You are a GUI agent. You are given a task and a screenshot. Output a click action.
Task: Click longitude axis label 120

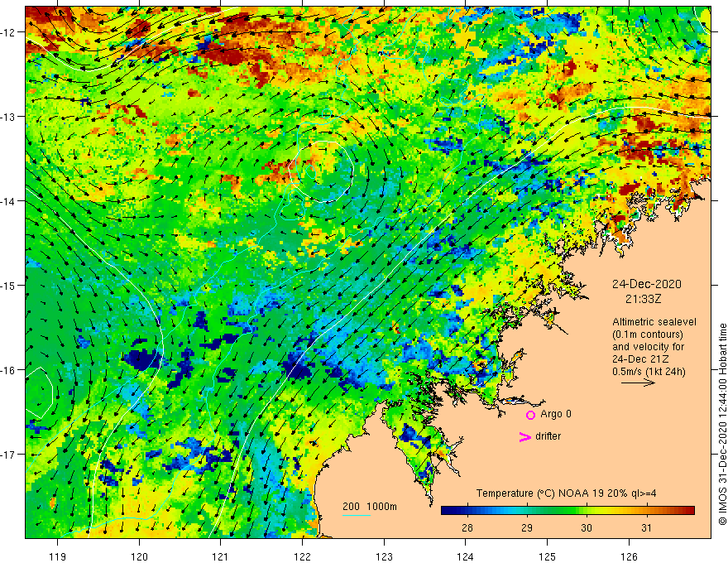(x=139, y=556)
